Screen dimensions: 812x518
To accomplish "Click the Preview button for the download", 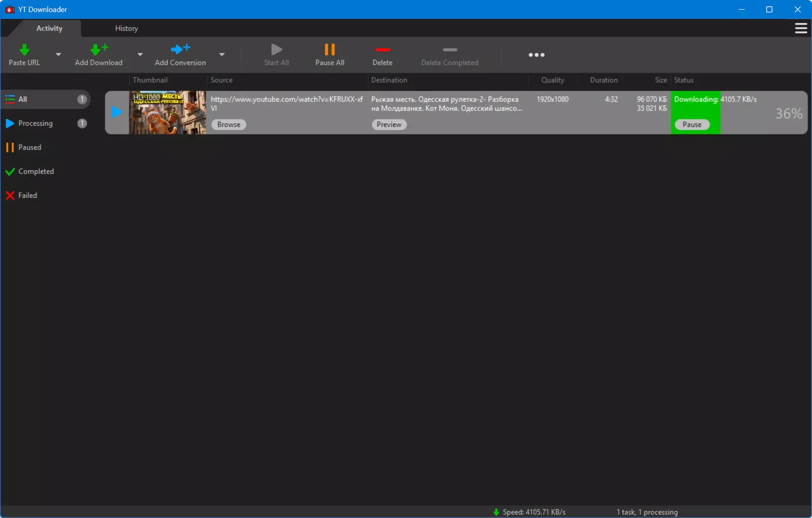I will 389,124.
